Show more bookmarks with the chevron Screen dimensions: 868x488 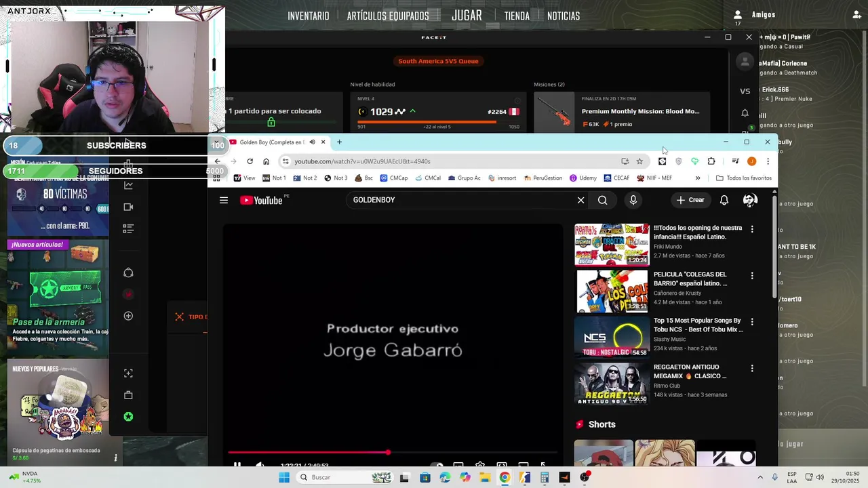(x=698, y=178)
